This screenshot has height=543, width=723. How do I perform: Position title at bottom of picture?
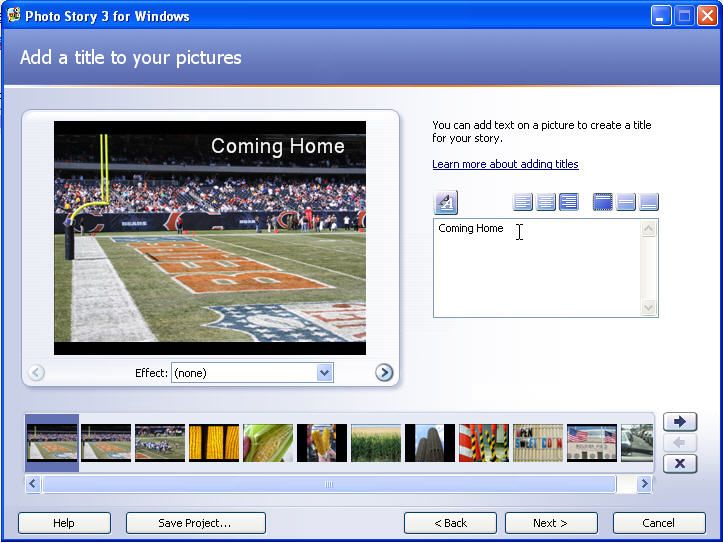(649, 202)
